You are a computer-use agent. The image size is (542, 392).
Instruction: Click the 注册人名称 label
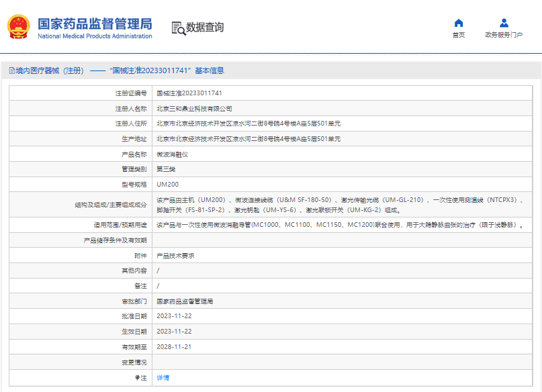(x=131, y=109)
